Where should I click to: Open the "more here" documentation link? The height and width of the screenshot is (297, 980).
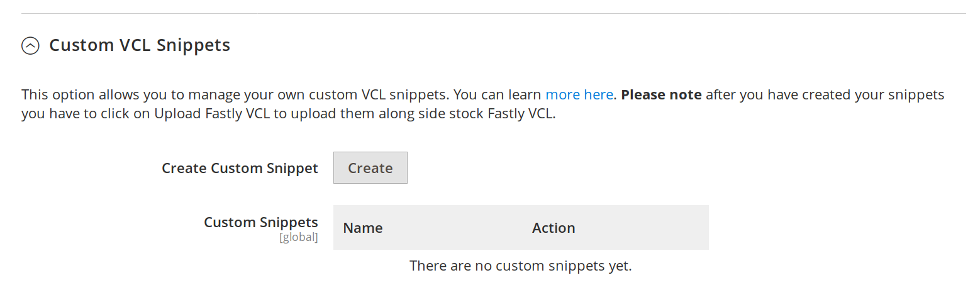579,95
